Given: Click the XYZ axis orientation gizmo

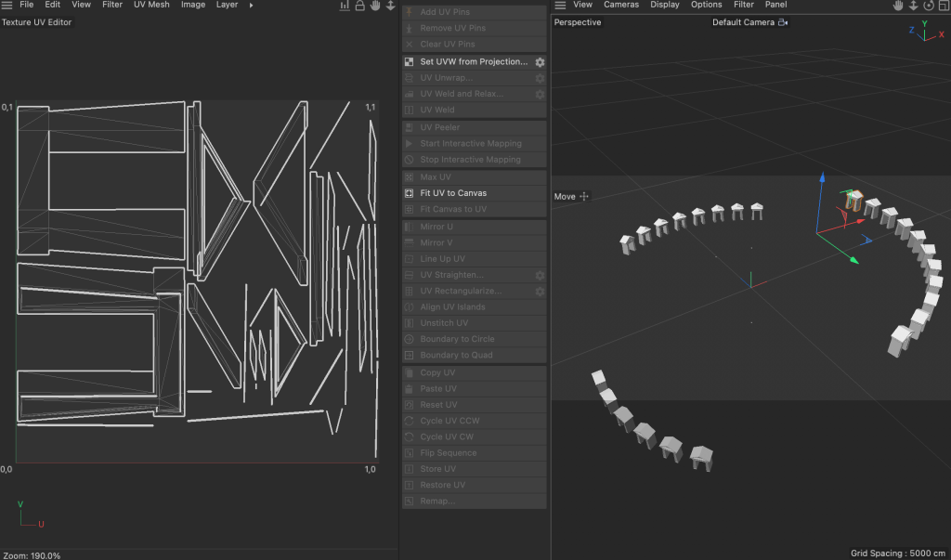Looking at the screenshot, I should click(x=926, y=32).
